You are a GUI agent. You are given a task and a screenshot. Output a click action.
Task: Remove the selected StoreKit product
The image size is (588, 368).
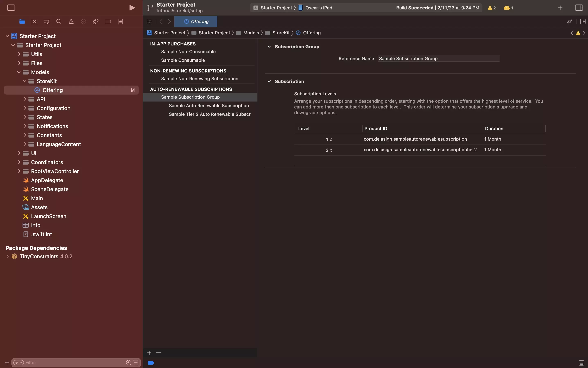pos(159,353)
